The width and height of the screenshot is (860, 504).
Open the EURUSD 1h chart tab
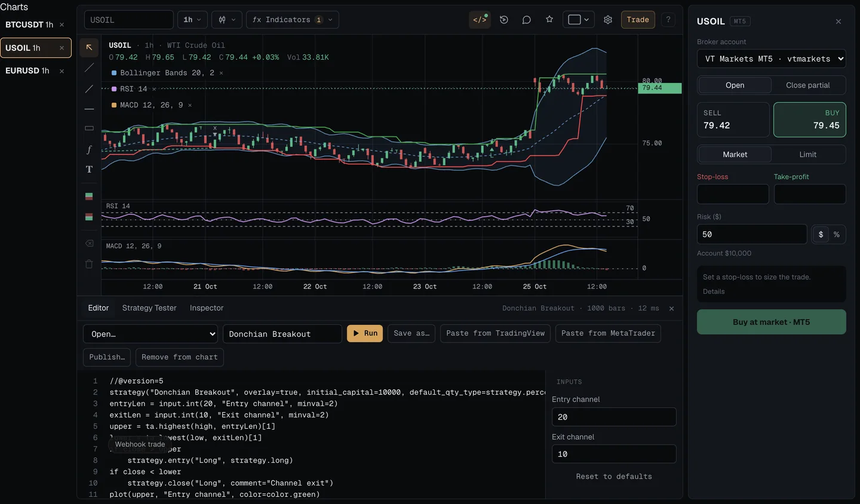click(27, 70)
